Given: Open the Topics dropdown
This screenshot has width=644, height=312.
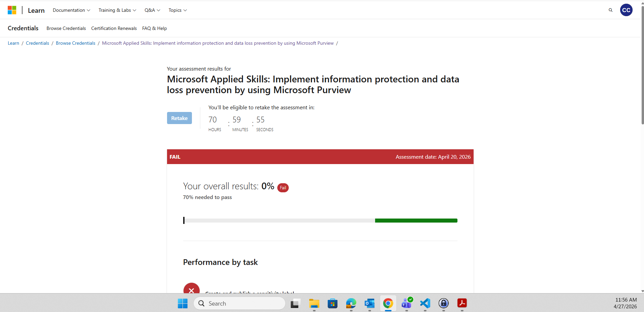Looking at the screenshot, I should click(x=177, y=10).
